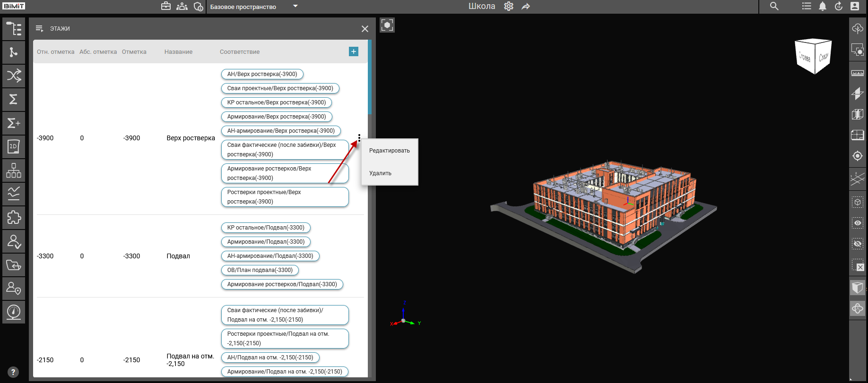The image size is (868, 383).
Task: Click the АН/Верх ростверка(-3900) chip
Action: tap(262, 74)
